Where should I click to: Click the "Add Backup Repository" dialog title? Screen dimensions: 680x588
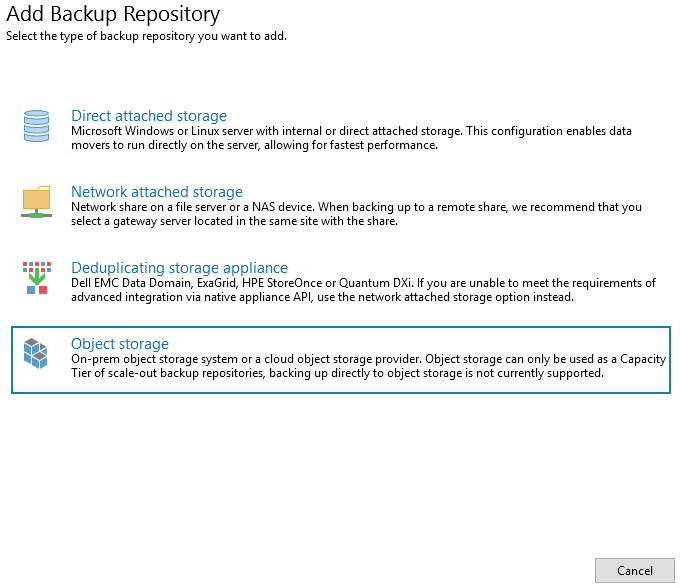tap(113, 15)
